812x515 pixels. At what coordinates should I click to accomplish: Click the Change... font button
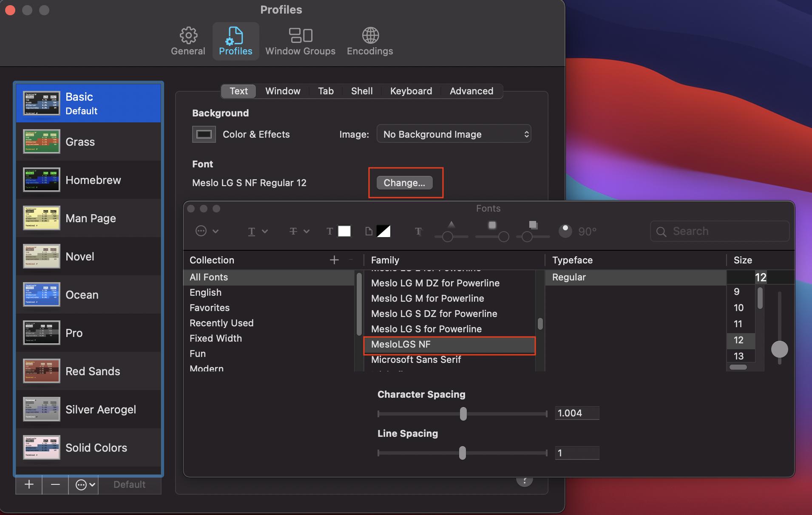coord(404,183)
